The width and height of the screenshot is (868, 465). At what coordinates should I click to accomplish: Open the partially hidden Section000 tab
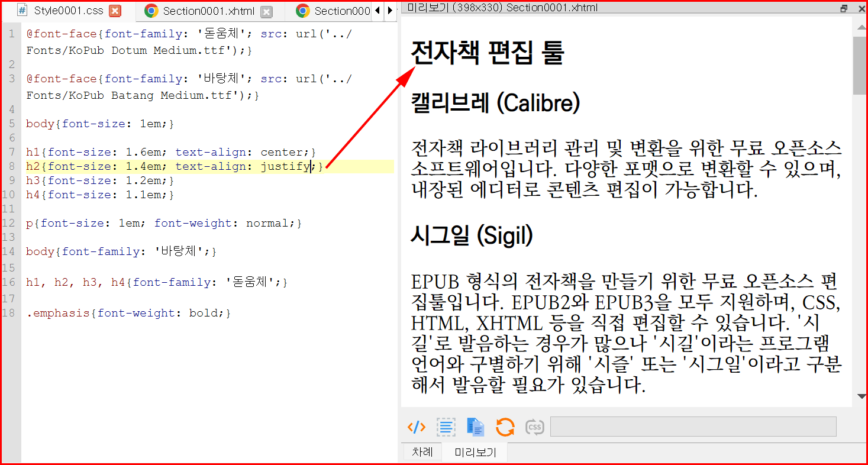pyautogui.click(x=334, y=11)
